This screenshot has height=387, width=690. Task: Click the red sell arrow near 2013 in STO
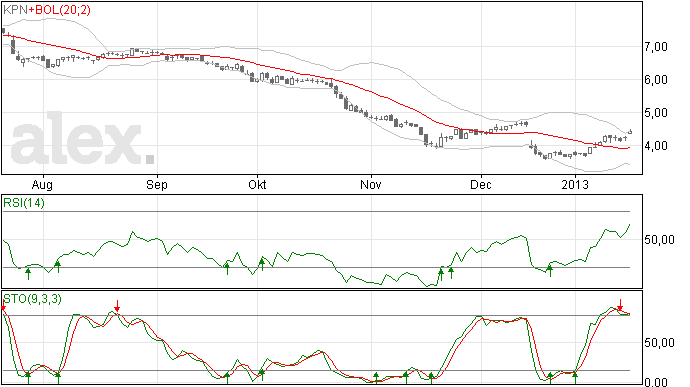[x=620, y=305]
